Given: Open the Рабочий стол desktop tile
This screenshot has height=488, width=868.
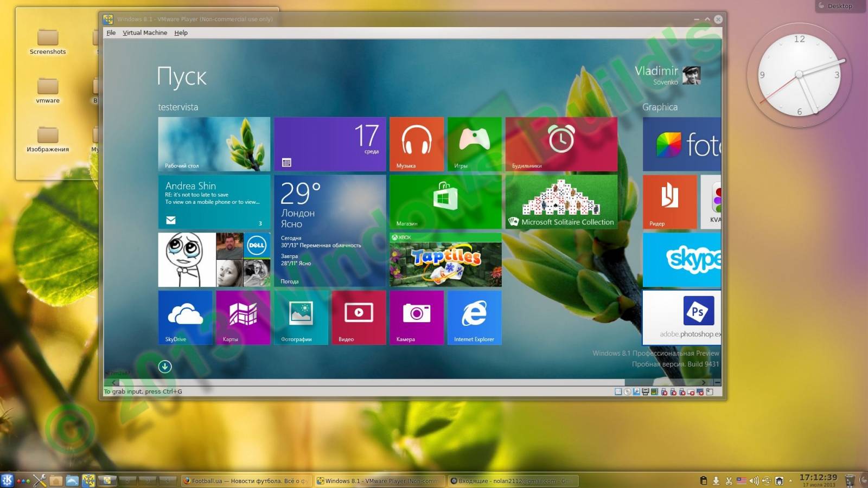Looking at the screenshot, I should tap(214, 144).
